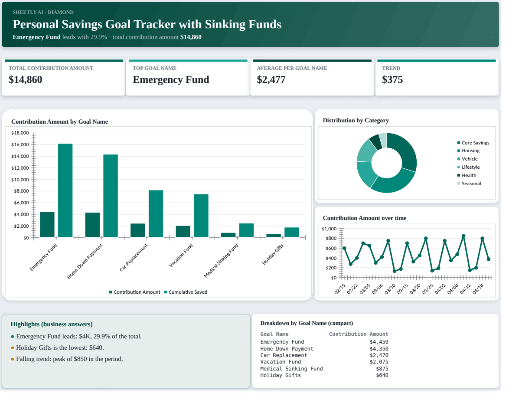Select the Holiday Gifts Cumulative Saved bar

[x=292, y=233]
